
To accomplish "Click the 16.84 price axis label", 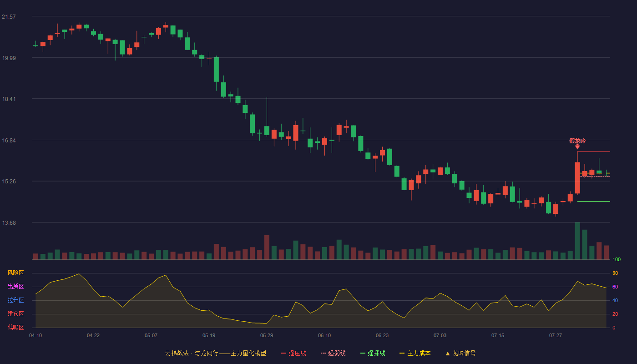I will [9, 140].
